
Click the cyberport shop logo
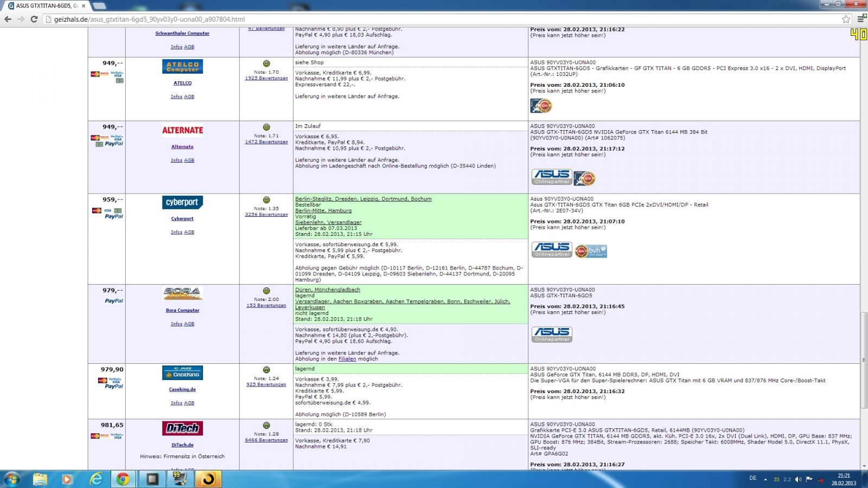coord(182,202)
